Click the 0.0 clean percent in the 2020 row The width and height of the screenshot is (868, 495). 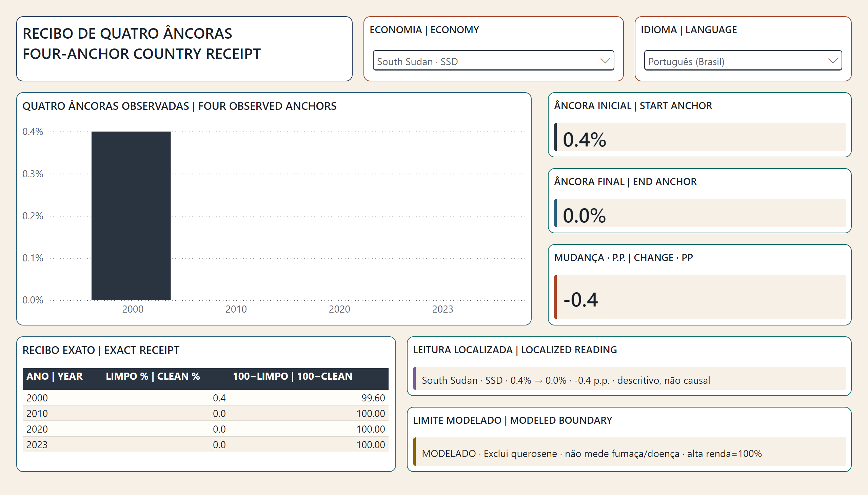click(x=219, y=429)
